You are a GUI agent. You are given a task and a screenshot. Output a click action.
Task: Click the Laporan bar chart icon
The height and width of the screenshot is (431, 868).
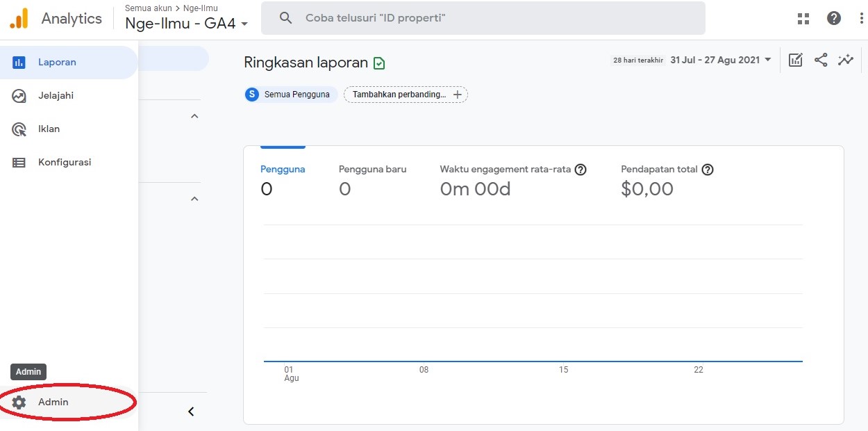[19, 63]
